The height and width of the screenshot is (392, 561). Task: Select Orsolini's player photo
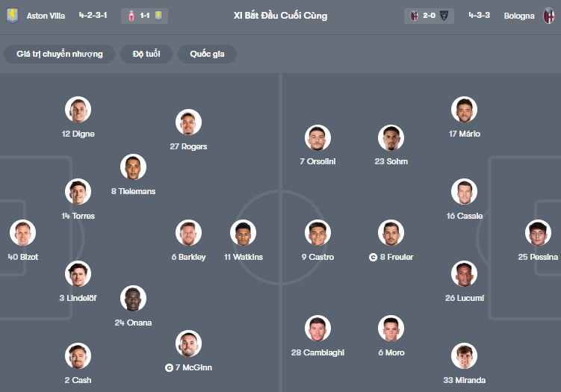pyautogui.click(x=317, y=137)
